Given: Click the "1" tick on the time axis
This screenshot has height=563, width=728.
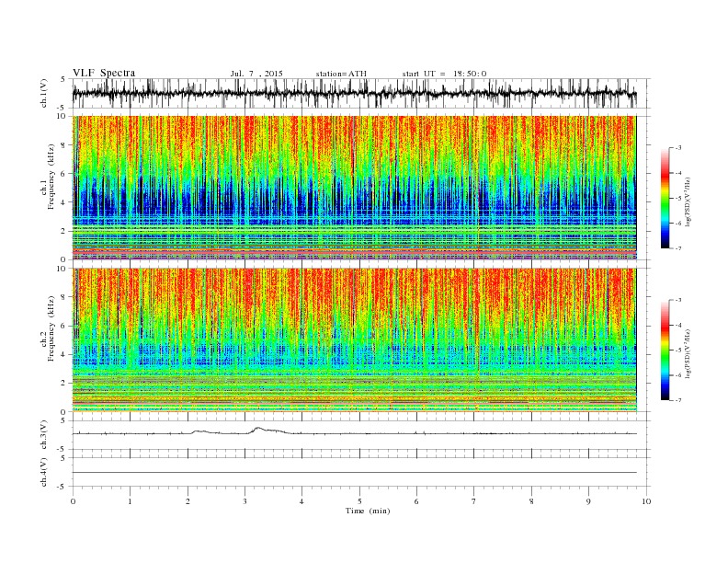Looking at the screenshot, I should tap(130, 501).
